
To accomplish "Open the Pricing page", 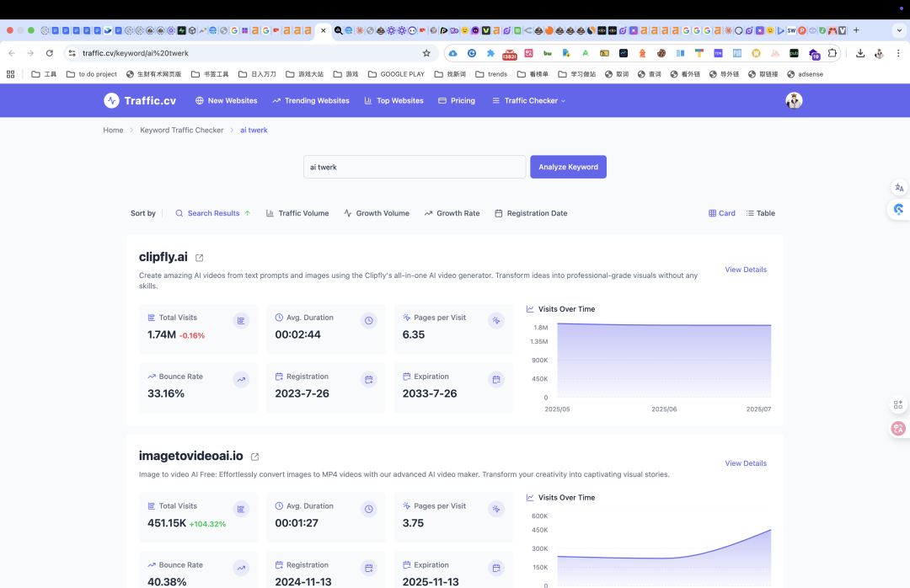I will [x=457, y=100].
